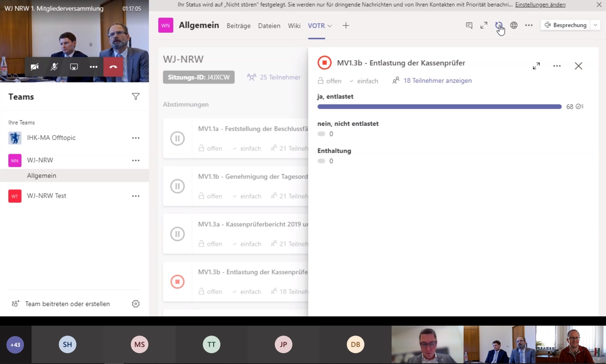Open more options for IHK-MA Offtopic team
The height and width of the screenshot is (364, 606).
click(136, 138)
